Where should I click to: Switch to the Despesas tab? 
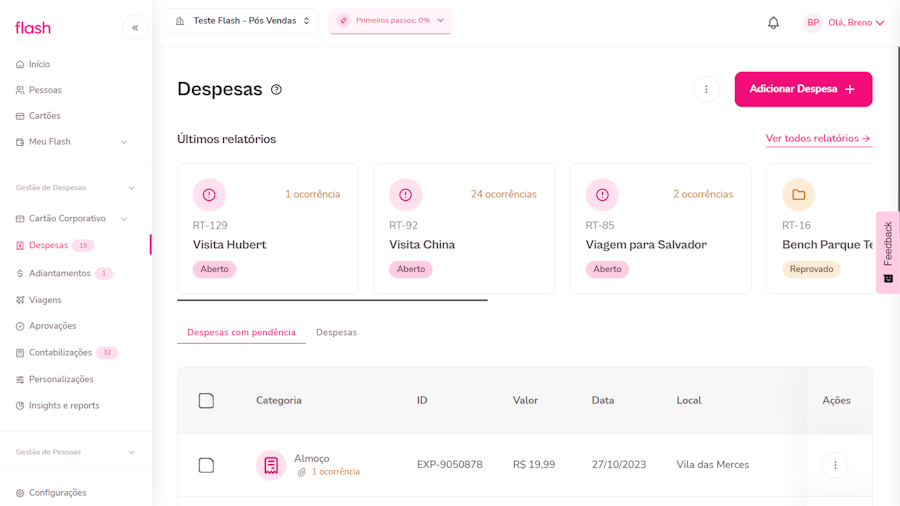(336, 332)
